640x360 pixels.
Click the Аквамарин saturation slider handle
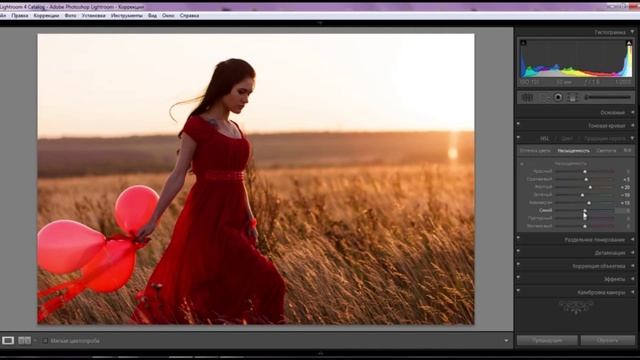click(x=589, y=202)
